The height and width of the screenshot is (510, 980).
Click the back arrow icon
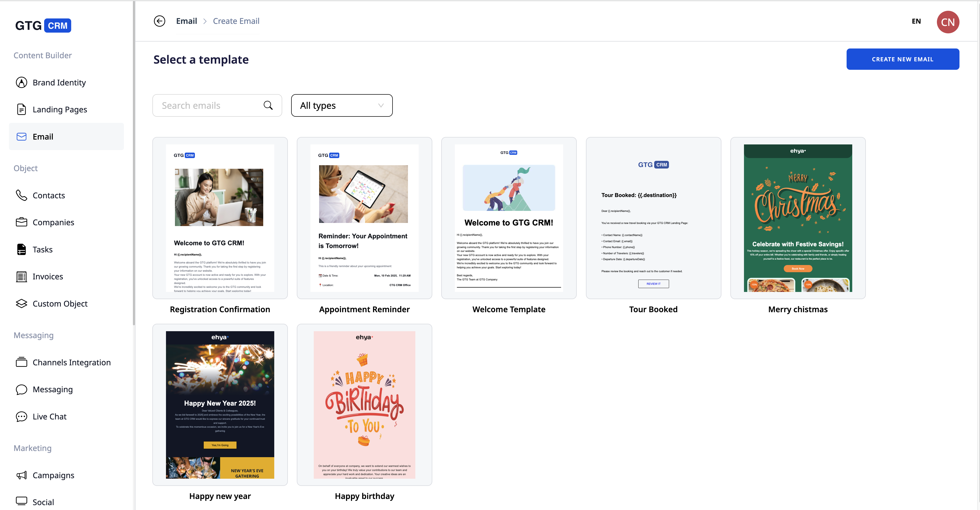tap(159, 21)
